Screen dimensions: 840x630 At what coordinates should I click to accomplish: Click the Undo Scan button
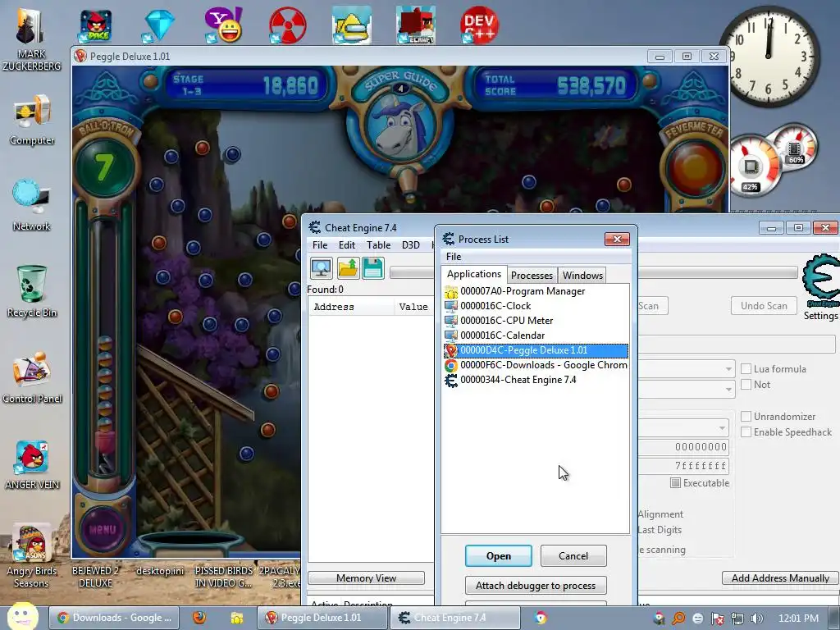pos(764,306)
